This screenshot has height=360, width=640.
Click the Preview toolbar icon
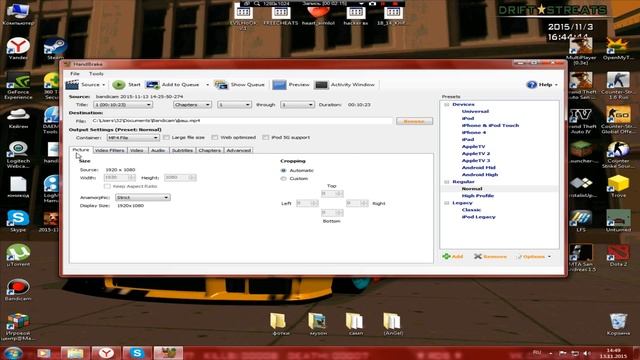[280, 84]
